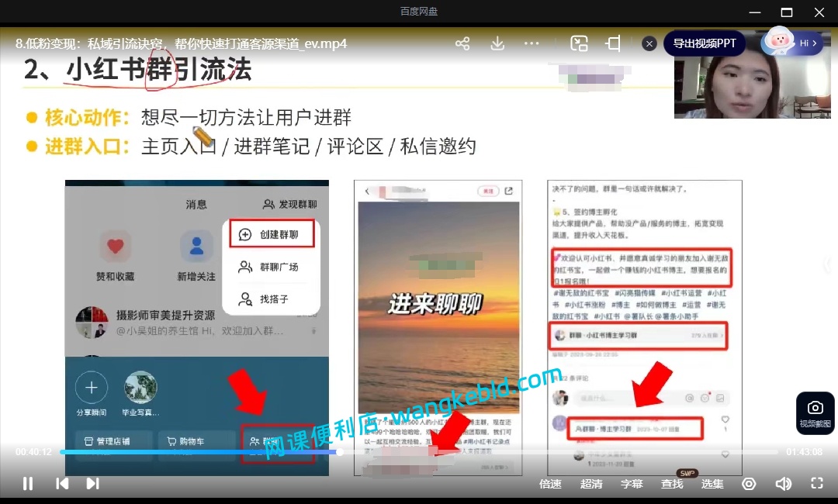This screenshot has height=504, width=838.
Task: Open the 倍速 playback speed menu
Action: click(x=550, y=484)
